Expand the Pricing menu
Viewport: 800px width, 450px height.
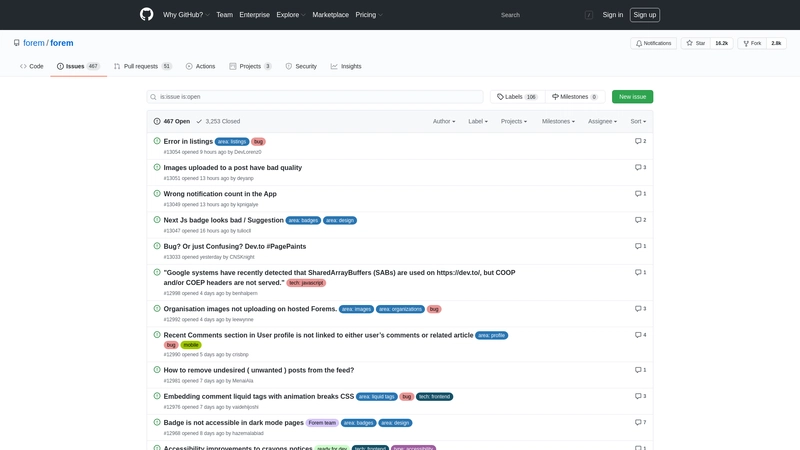[x=369, y=15]
